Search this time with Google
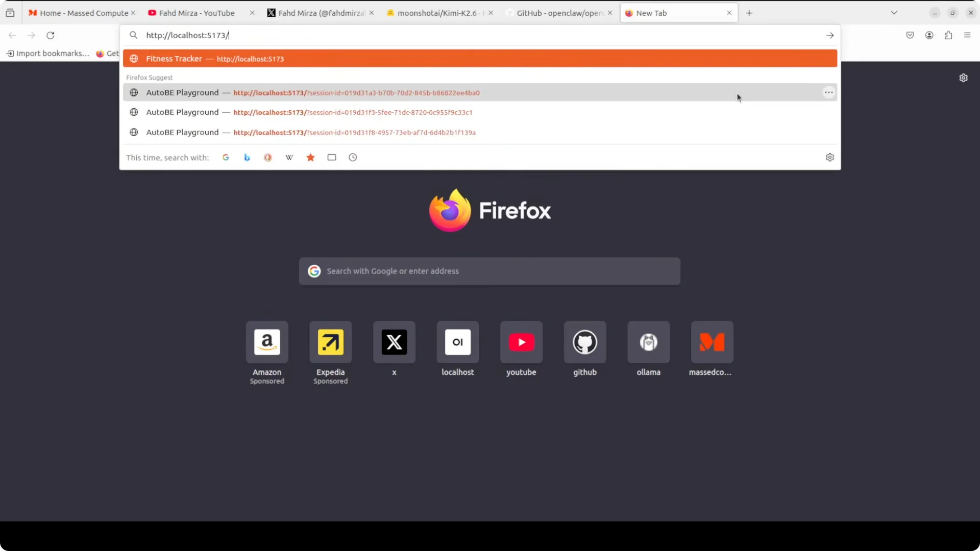 coord(226,157)
